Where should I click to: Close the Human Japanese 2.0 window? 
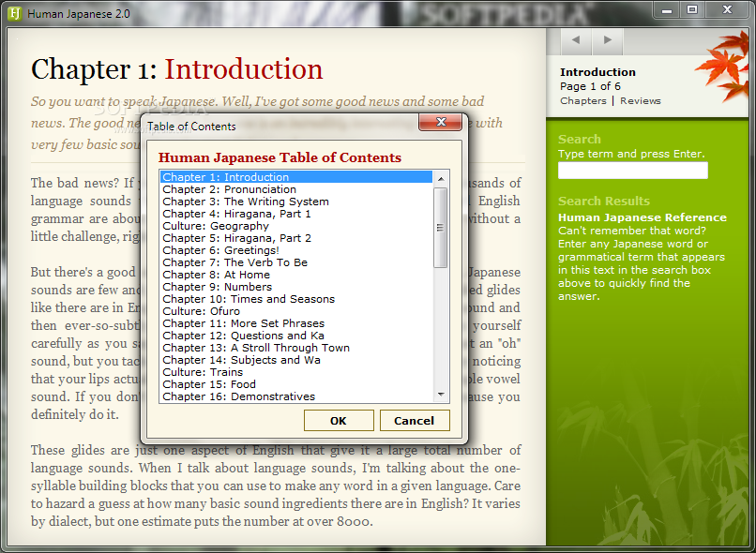(727, 10)
